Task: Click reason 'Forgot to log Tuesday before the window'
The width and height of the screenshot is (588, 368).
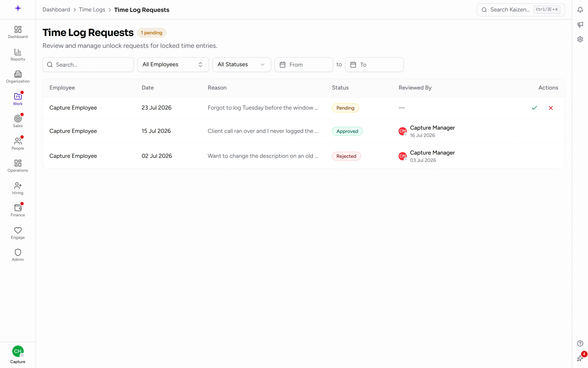Action: click(x=263, y=108)
